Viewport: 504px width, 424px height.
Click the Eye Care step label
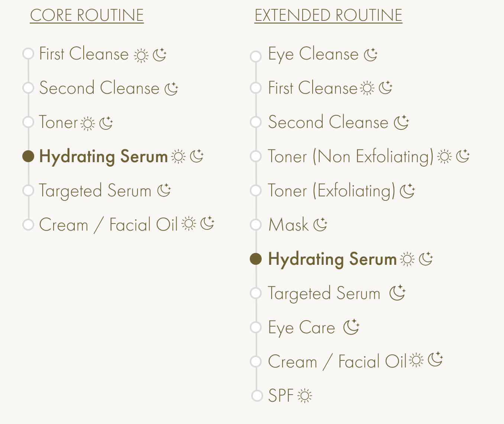(301, 328)
